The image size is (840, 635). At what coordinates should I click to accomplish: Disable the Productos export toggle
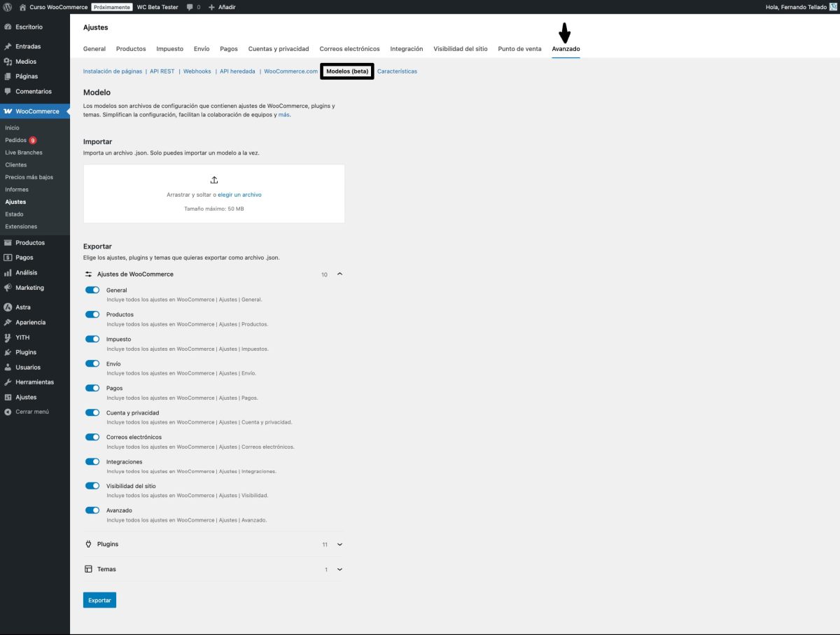pyautogui.click(x=92, y=314)
